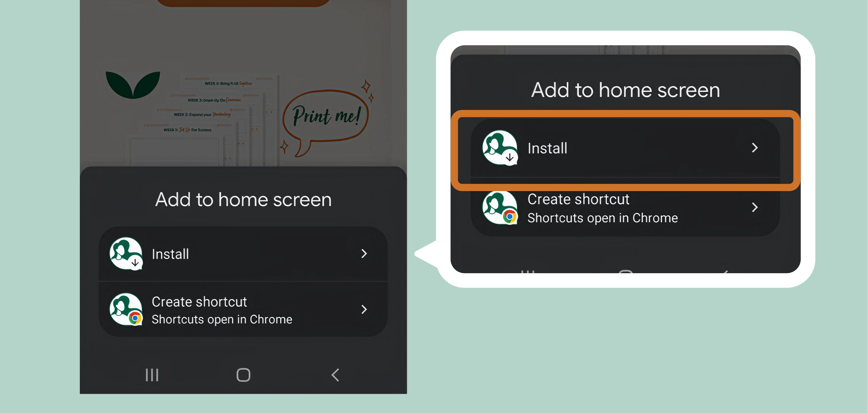The image size is (868, 413).
Task: Click the Add to home screen dialog title
Action: click(x=243, y=199)
